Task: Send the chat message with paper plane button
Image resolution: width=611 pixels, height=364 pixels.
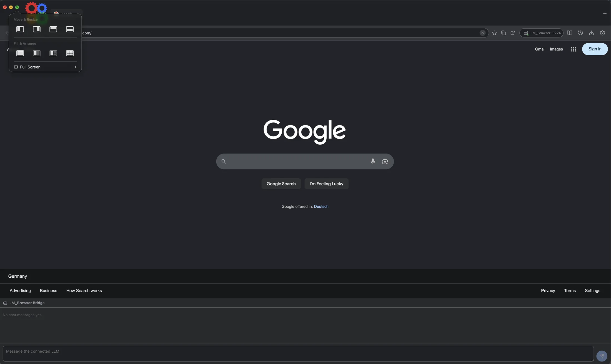Action: (602, 356)
